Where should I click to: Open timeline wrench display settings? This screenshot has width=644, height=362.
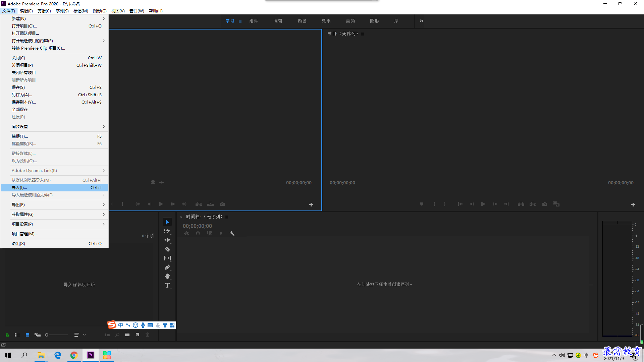[x=232, y=233]
